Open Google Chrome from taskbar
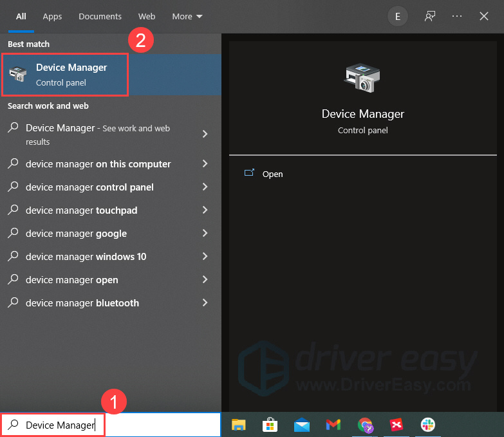 [365, 425]
